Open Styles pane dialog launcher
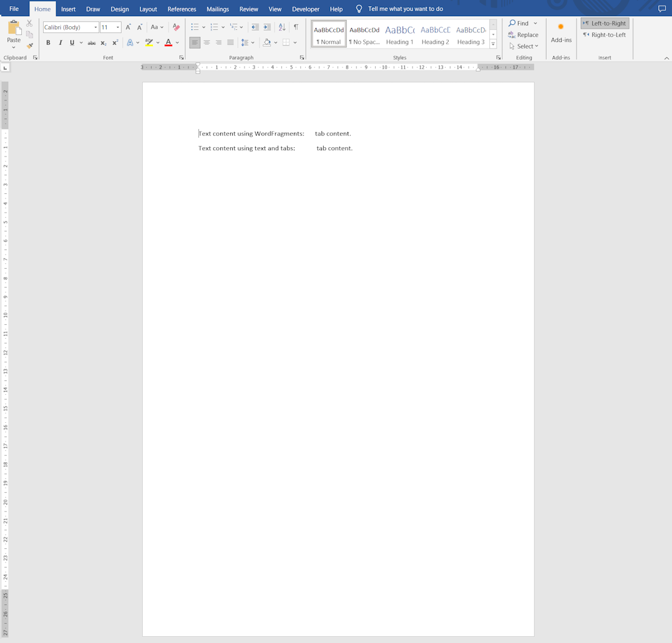 coord(498,57)
